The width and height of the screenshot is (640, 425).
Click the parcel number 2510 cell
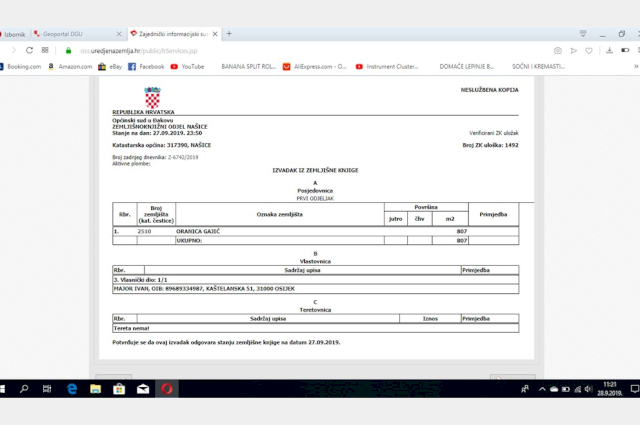click(144, 231)
